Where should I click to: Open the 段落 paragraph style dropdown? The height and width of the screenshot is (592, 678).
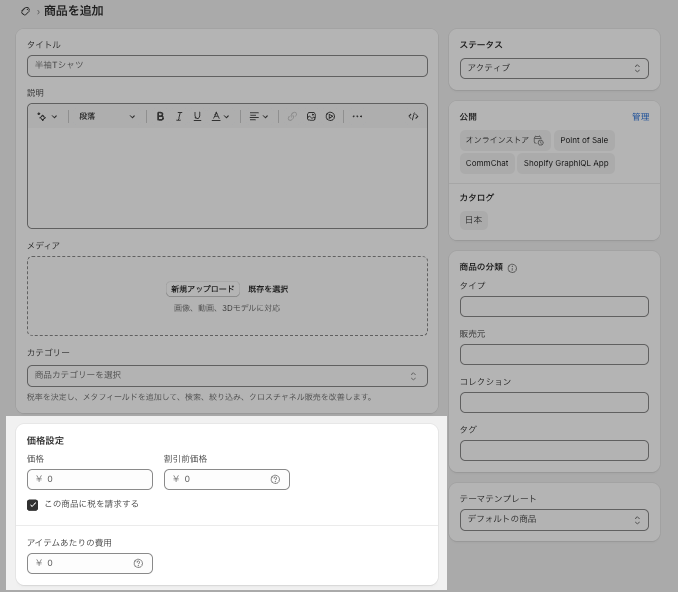pos(107,117)
